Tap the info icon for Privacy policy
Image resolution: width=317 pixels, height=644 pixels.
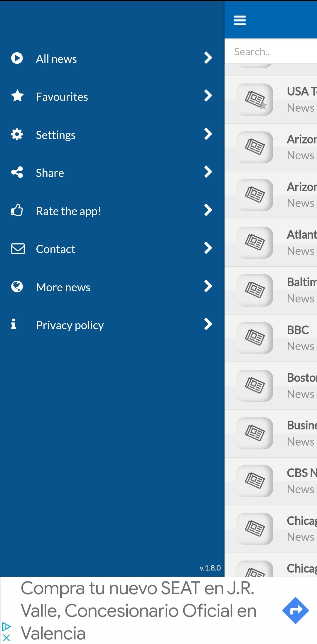pyautogui.click(x=14, y=324)
